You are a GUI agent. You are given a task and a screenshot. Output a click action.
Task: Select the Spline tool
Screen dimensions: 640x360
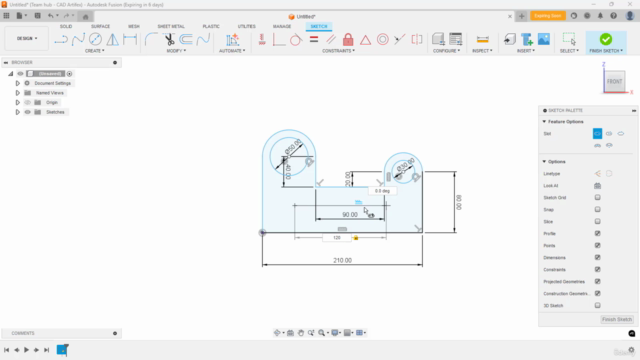78,40
